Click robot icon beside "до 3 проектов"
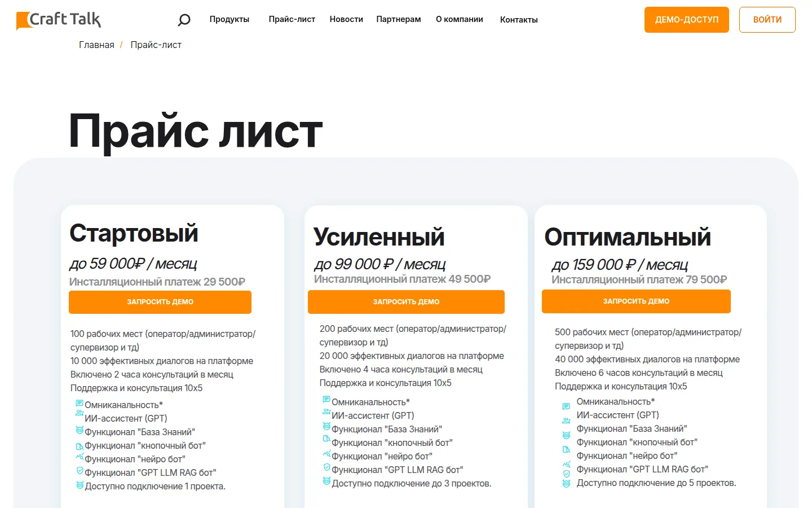The height and width of the screenshot is (508, 812). coord(326,481)
